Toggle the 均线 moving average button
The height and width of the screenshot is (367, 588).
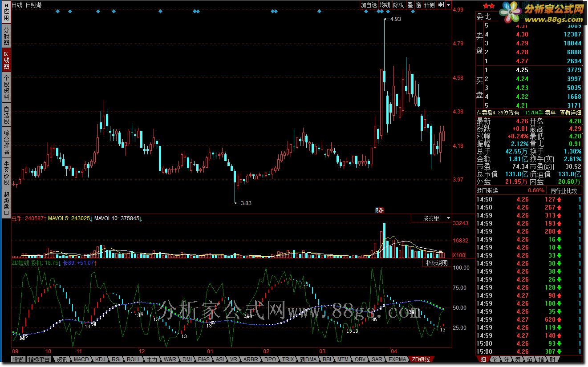pyautogui.click(x=385, y=5)
